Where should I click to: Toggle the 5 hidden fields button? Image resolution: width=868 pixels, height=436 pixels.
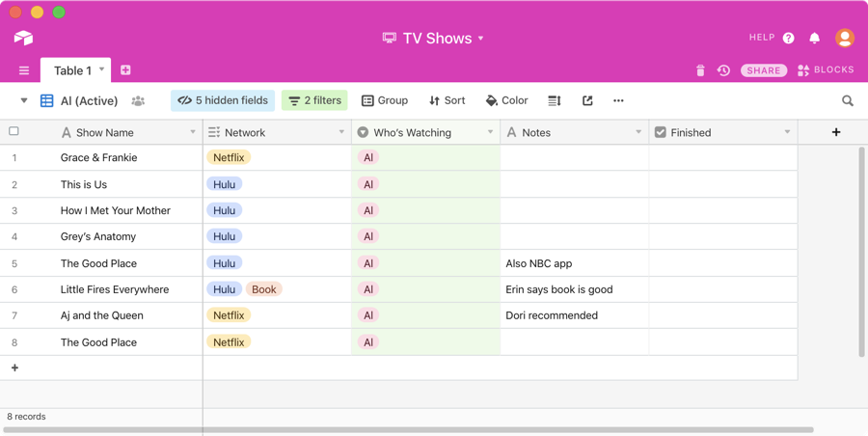pyautogui.click(x=223, y=100)
